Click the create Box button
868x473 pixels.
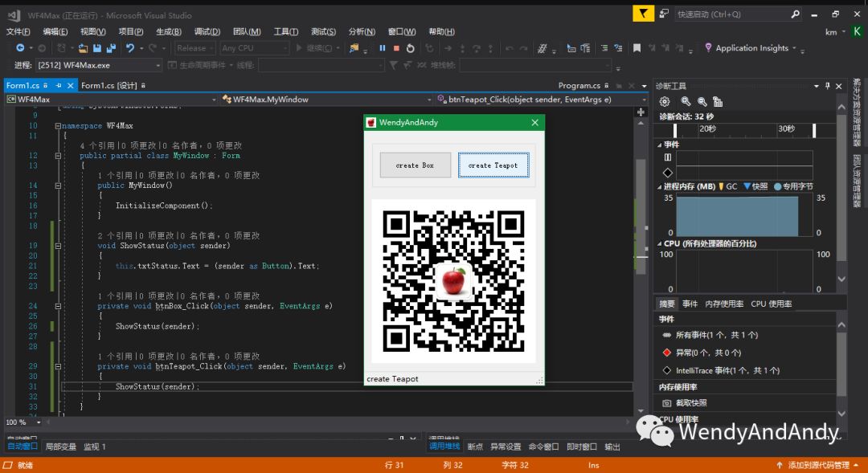tap(416, 165)
